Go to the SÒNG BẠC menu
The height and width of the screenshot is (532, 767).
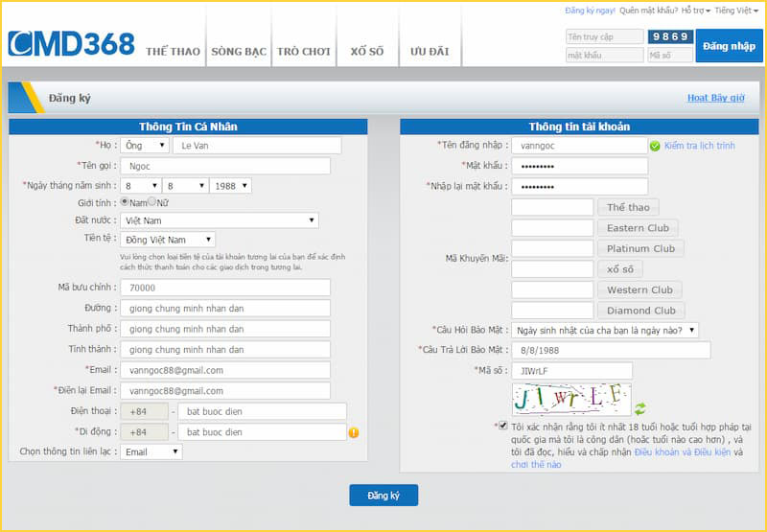point(239,52)
